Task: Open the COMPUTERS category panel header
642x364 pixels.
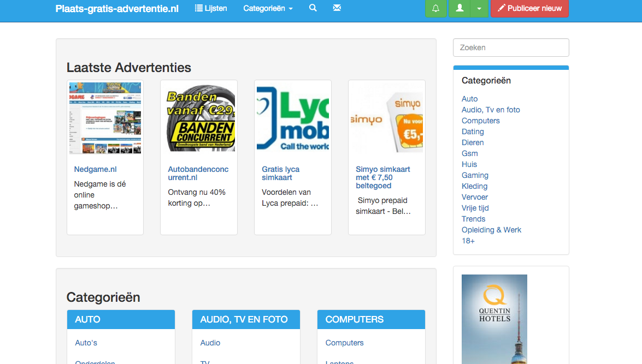Action: (372, 319)
